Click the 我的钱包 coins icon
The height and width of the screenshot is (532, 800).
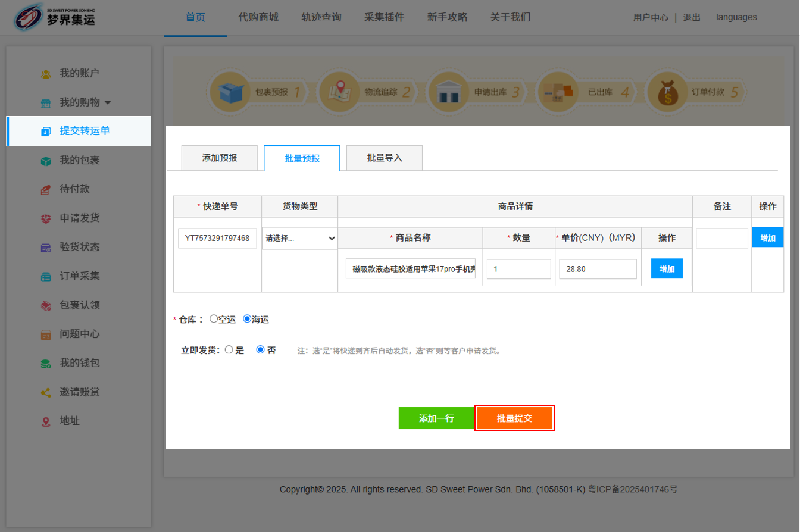point(46,364)
